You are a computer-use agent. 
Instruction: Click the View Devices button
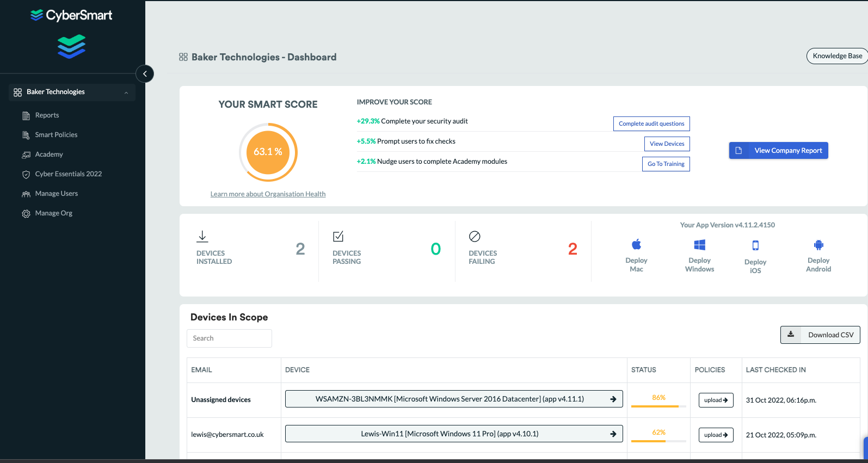667,144
